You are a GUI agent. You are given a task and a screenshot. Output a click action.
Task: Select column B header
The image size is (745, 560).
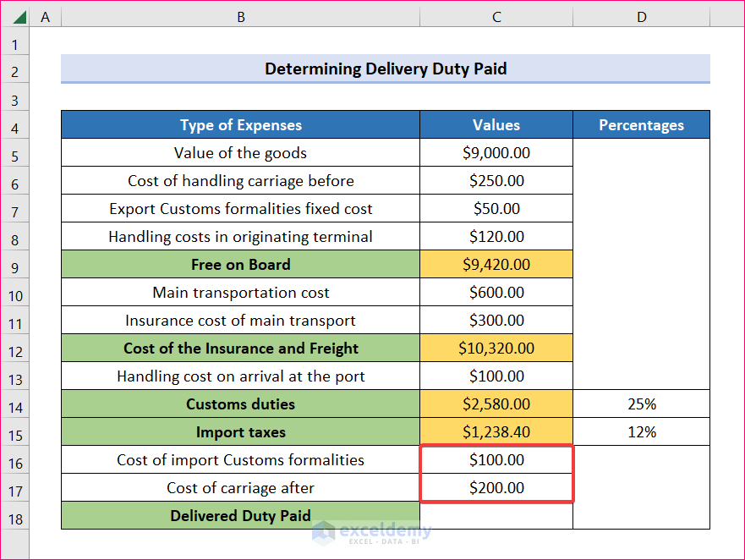pyautogui.click(x=241, y=17)
